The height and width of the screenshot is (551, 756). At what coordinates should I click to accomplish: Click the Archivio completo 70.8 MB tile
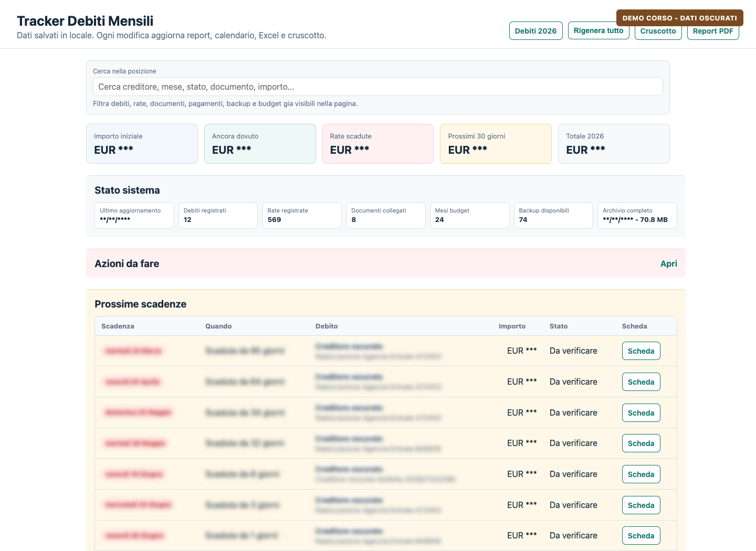tap(637, 215)
